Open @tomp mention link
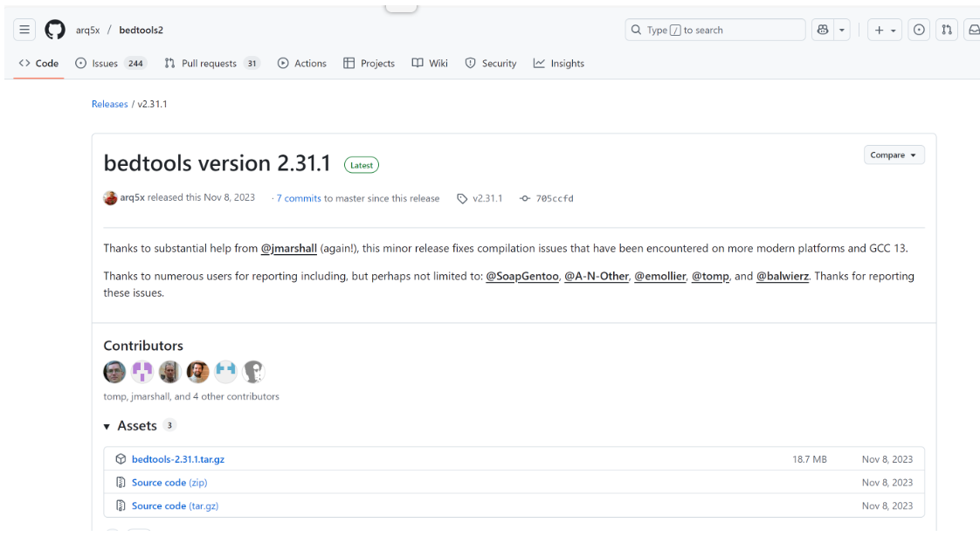Viewport: 980px width, 543px height. coord(710,276)
